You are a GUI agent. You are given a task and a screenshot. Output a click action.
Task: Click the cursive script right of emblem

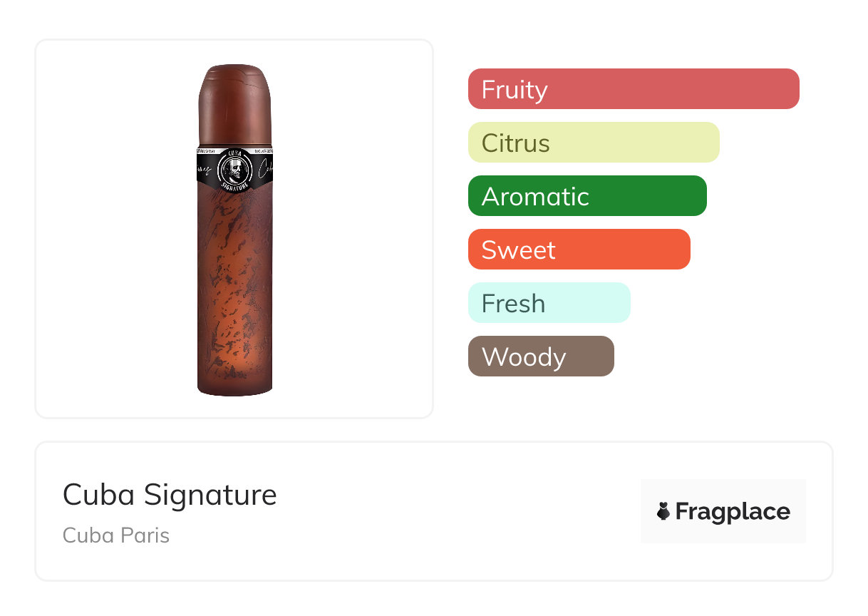pyautogui.click(x=264, y=170)
